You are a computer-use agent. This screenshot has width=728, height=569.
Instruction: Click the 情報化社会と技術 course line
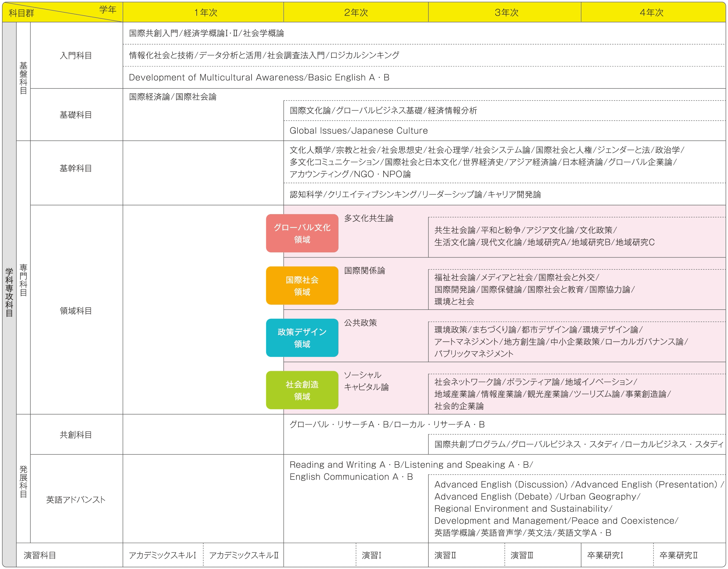pos(264,55)
